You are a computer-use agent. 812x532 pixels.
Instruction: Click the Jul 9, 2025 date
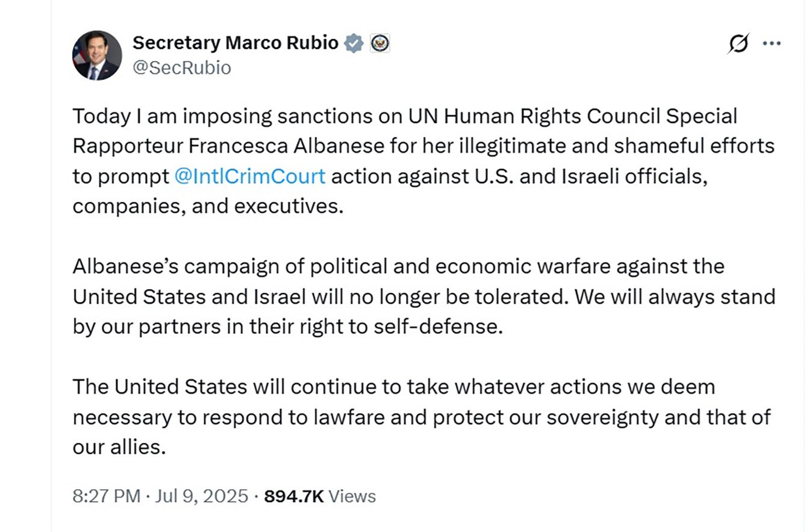click(201, 496)
